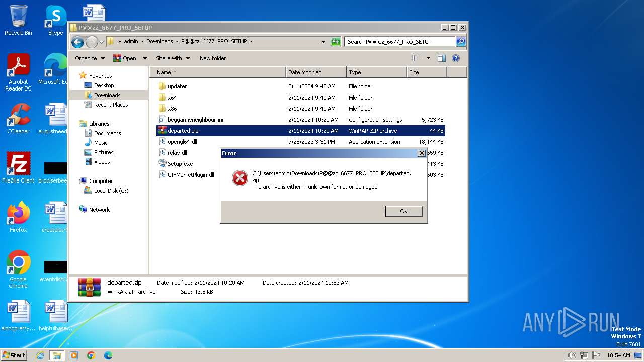The image size is (644, 362).
Task: Open the Firefox desktop icon
Action: [x=18, y=217]
